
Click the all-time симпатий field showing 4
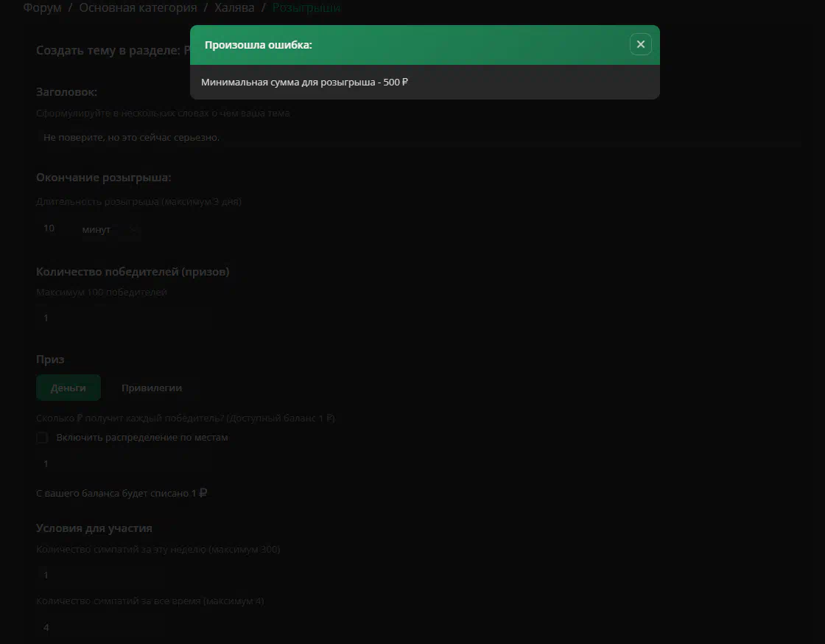pos(124,627)
